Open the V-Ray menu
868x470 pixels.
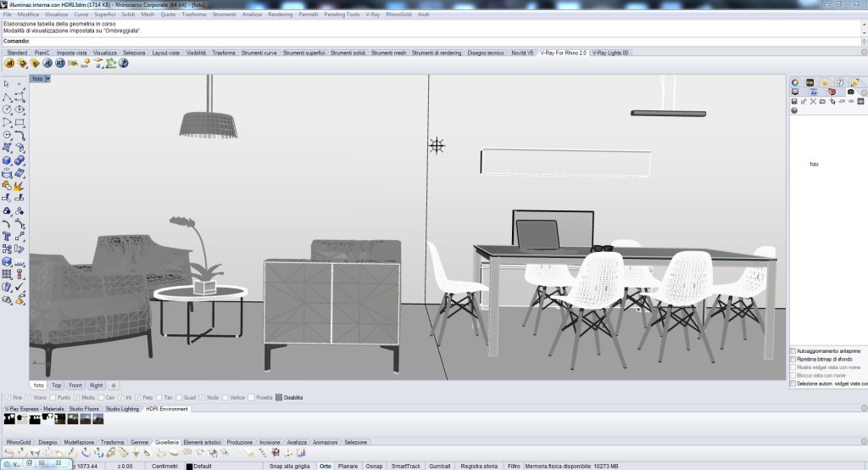(373, 14)
